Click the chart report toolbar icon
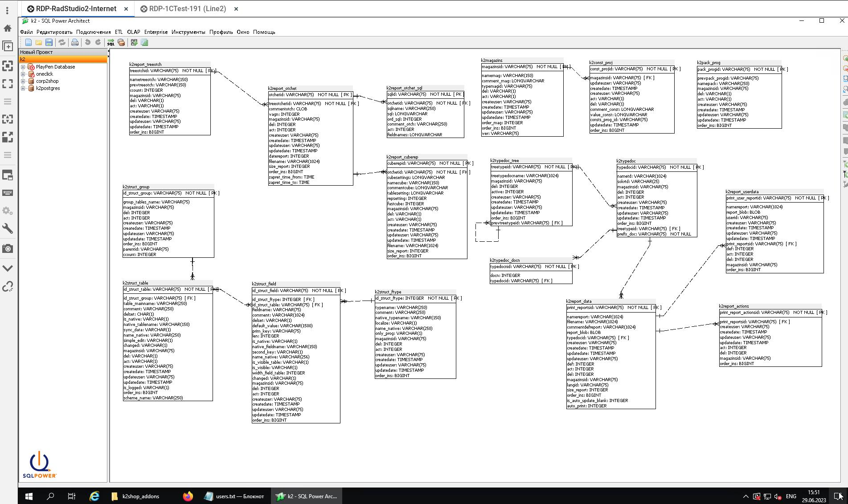 [x=144, y=43]
